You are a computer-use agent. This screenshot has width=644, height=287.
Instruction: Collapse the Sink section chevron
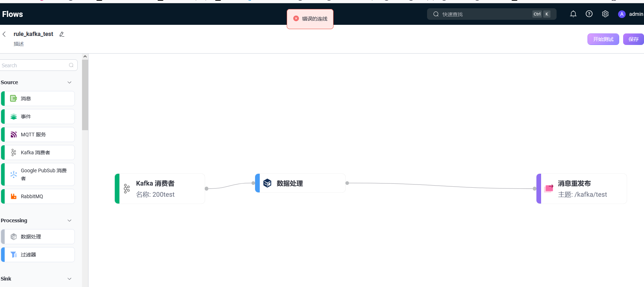point(69,279)
